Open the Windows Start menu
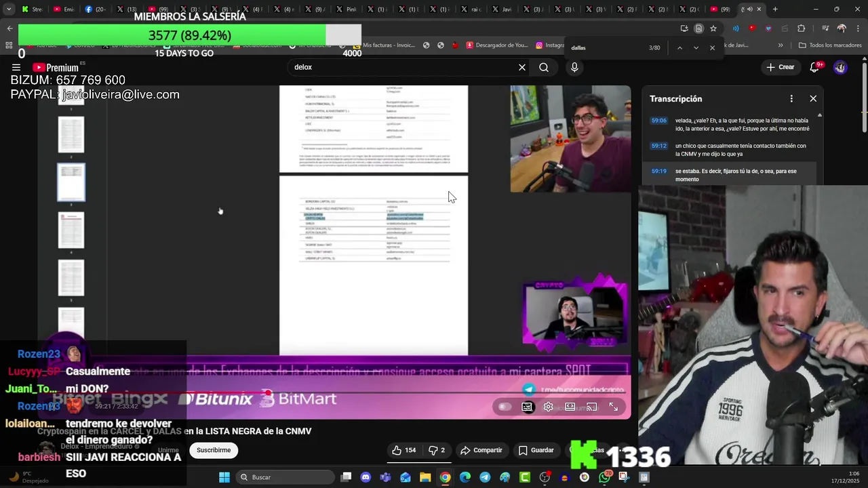The height and width of the screenshot is (488, 868). pos(224,477)
